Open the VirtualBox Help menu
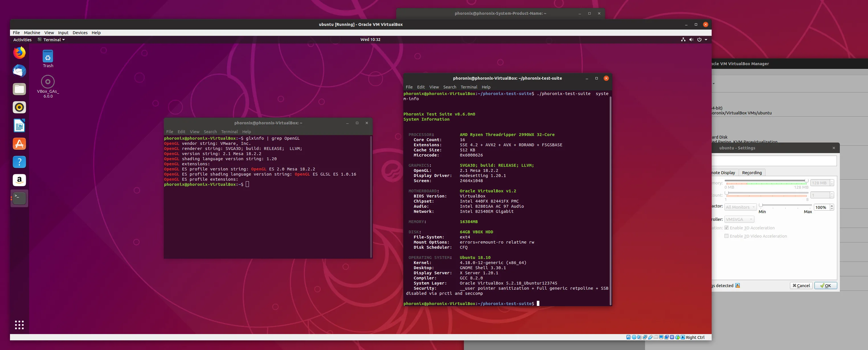 point(96,33)
